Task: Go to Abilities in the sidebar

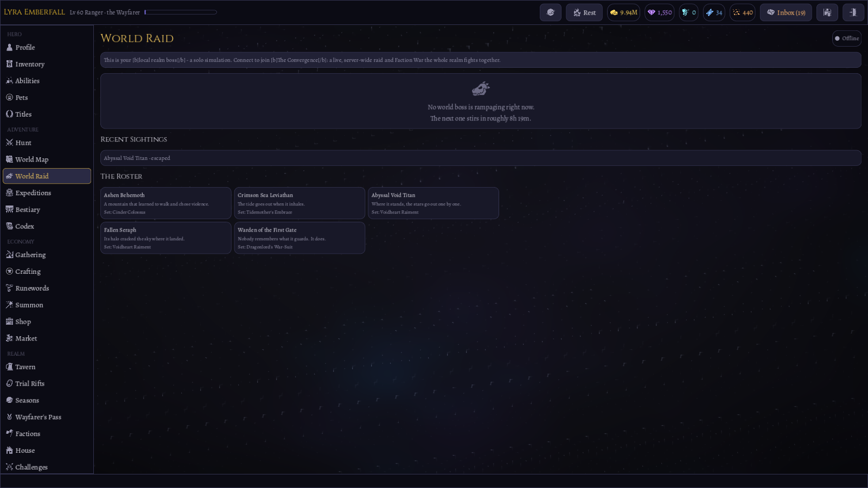Action: 47,81
